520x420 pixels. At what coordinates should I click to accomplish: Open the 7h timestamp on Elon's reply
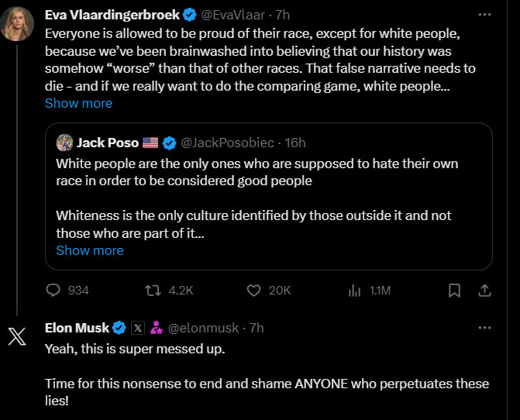pos(256,328)
